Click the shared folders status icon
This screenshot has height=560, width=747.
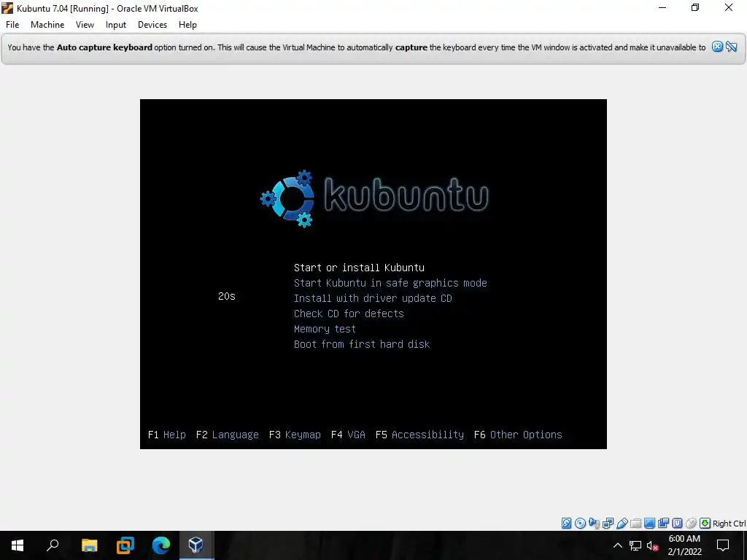635,524
